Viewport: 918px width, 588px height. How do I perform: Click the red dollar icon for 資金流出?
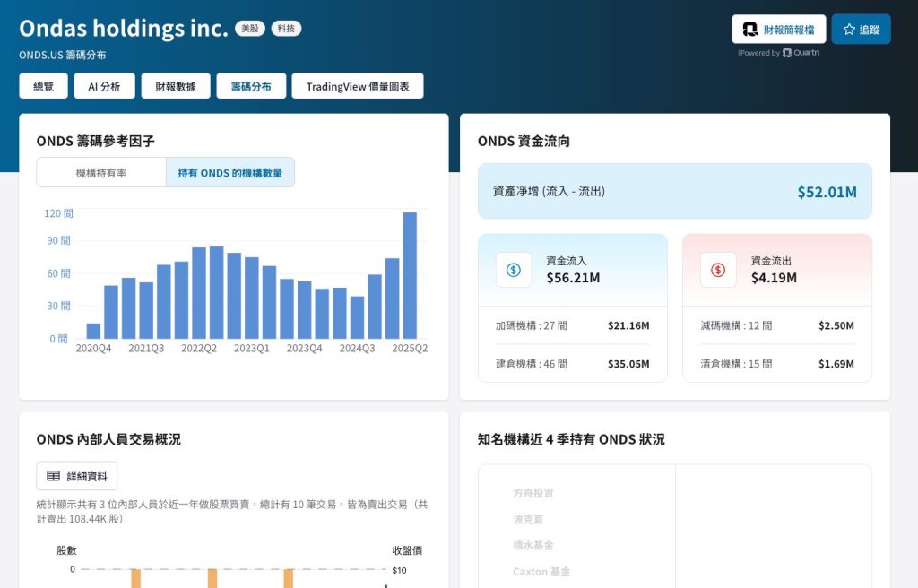(x=718, y=270)
